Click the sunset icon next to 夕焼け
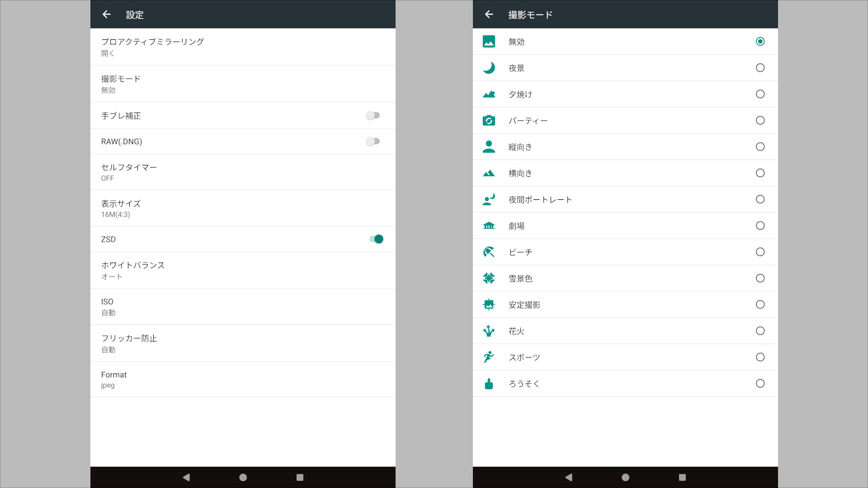Screen dimensions: 868x488 click(x=489, y=94)
